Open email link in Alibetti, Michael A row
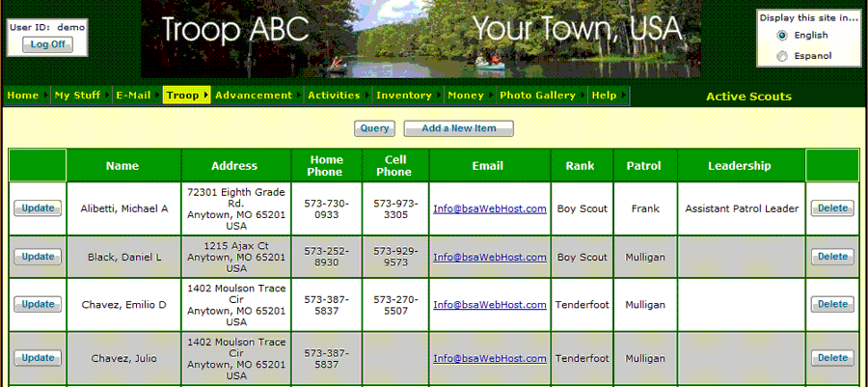The width and height of the screenshot is (868, 387). [490, 208]
